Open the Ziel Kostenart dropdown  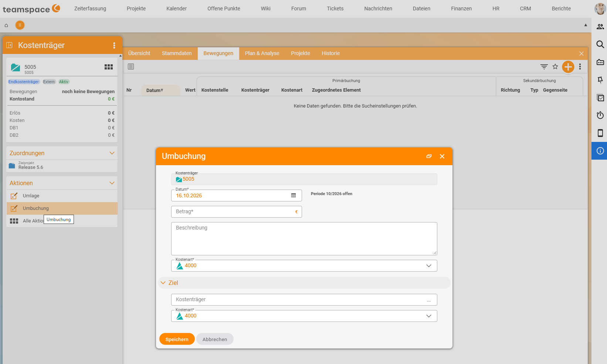click(304, 316)
